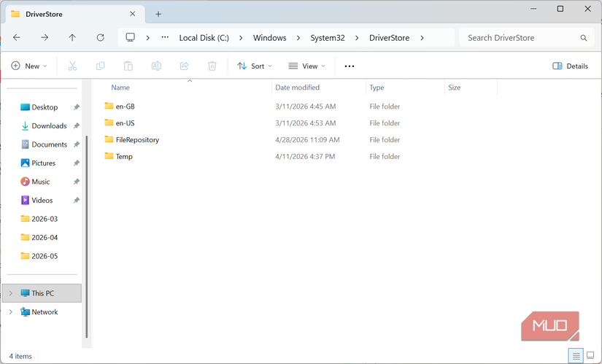Select the Temp folder
Image resolution: width=602 pixels, height=364 pixels.
point(124,157)
